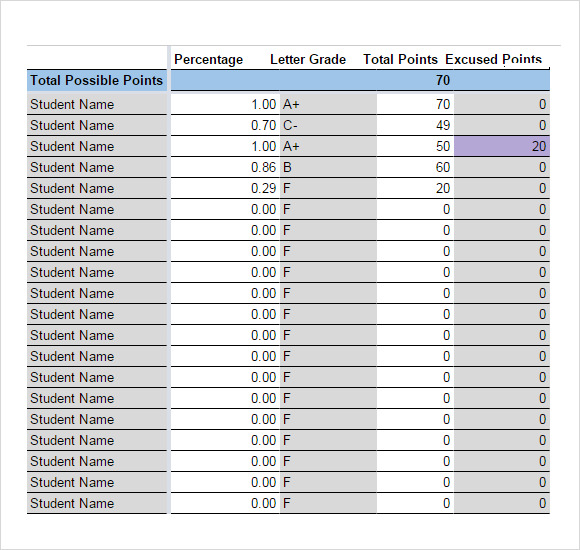Screen dimensions: 580x550
Task: Click the percentage cell showing 0.70
Action: coord(225,125)
